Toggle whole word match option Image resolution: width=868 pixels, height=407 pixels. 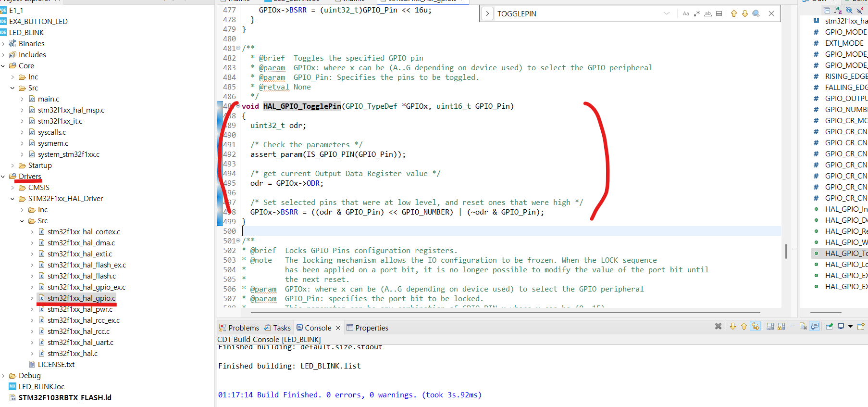[x=708, y=13]
